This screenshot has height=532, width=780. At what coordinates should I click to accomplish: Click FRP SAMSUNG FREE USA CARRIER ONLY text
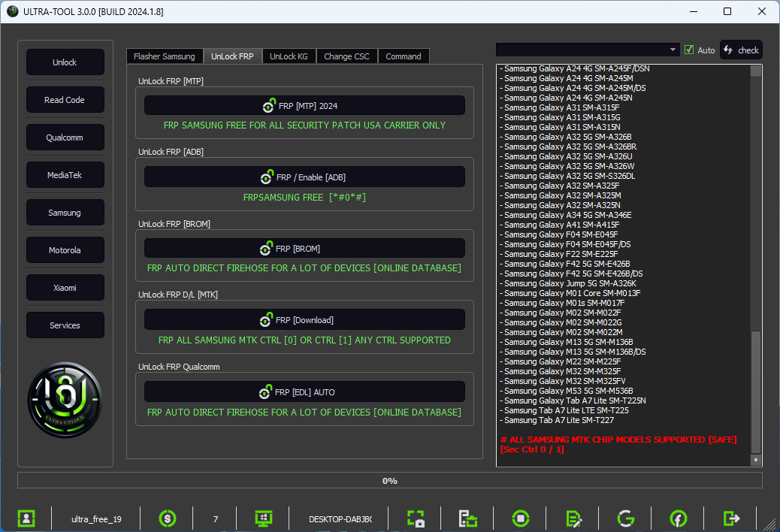304,125
